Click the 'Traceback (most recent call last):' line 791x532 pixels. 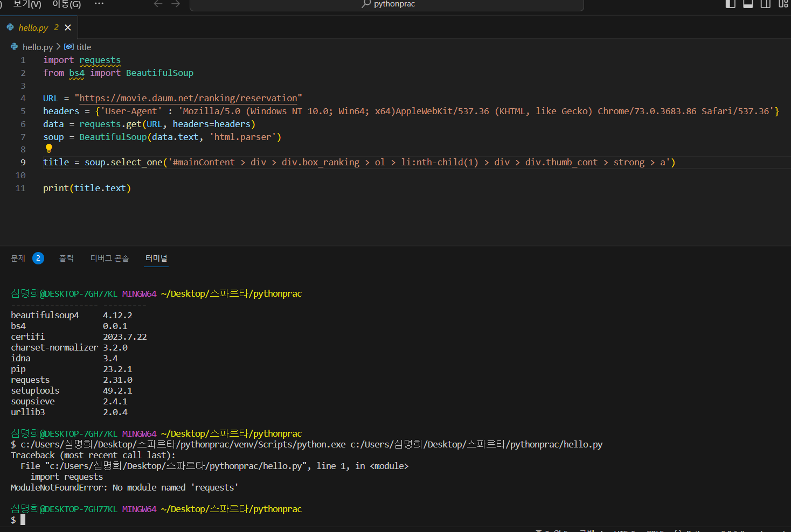pyautogui.click(x=93, y=456)
